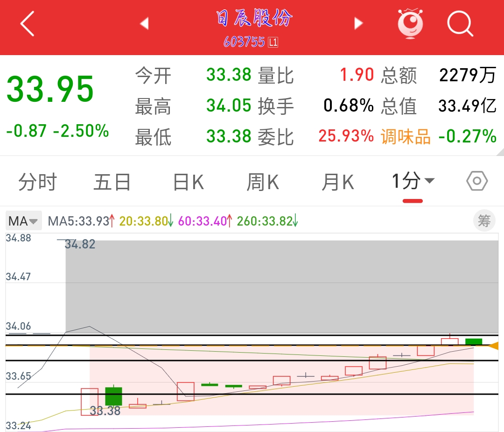Image resolution: width=504 pixels, height=432 pixels.
Task: Tap sector change -0.27%
Action: tap(468, 136)
